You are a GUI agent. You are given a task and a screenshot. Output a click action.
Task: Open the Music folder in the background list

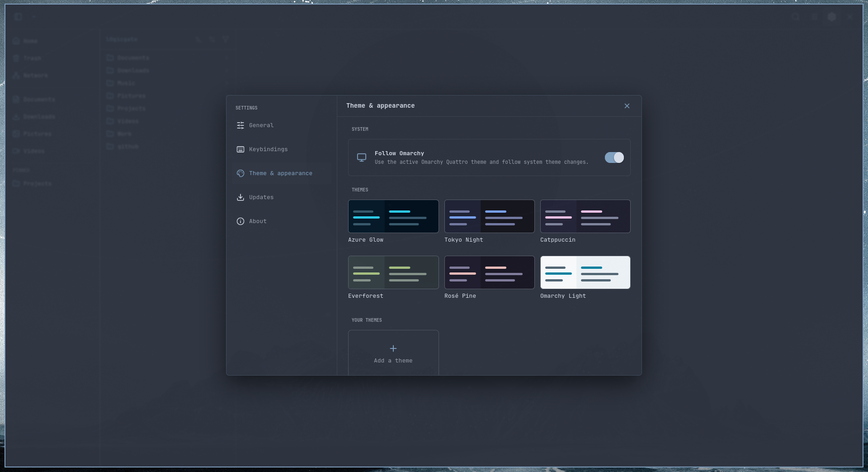click(167, 83)
